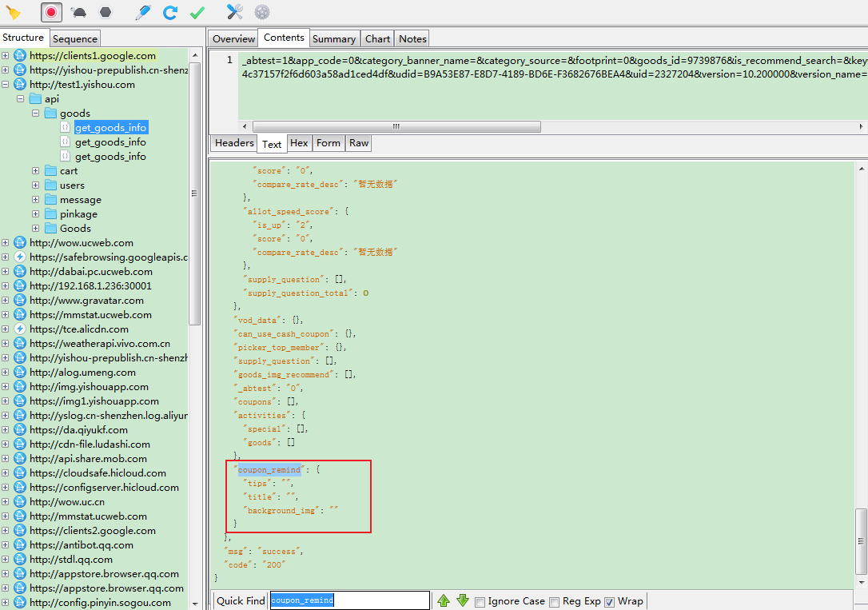Expand the pinkage folder
Image resolution: width=868 pixels, height=610 pixels.
coord(35,213)
